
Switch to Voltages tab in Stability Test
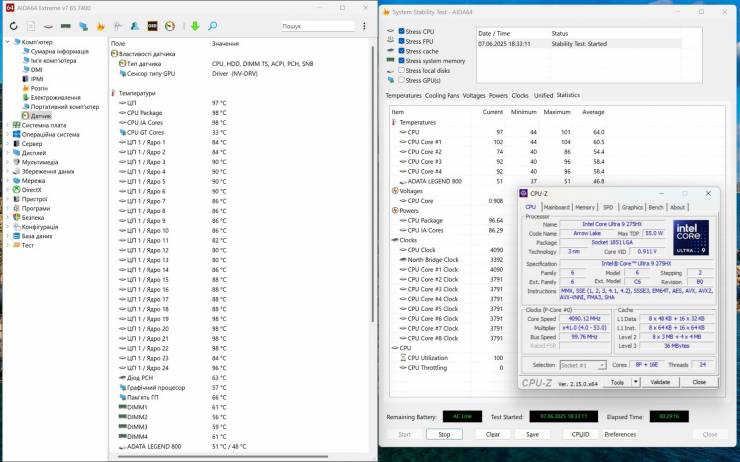click(474, 95)
